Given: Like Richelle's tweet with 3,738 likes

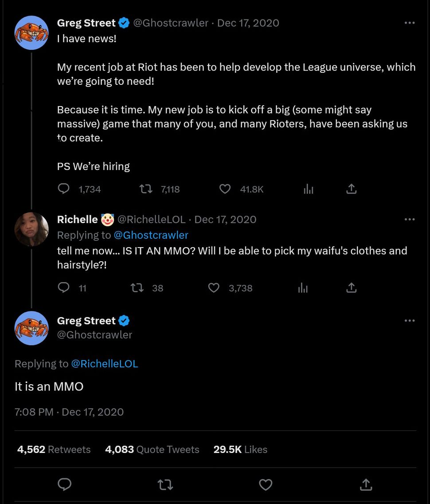Looking at the screenshot, I should pyautogui.click(x=214, y=288).
